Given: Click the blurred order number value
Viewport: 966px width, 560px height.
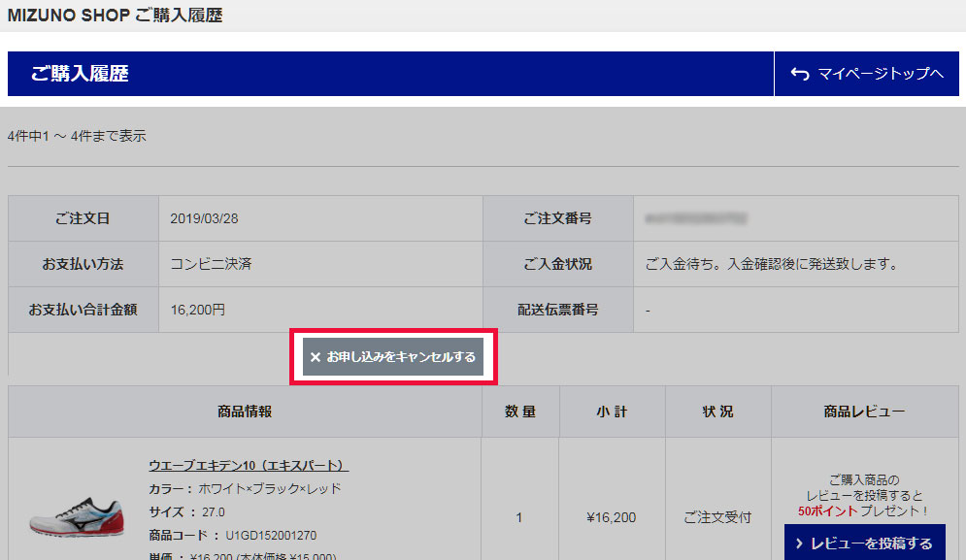Looking at the screenshot, I should click(x=699, y=218).
